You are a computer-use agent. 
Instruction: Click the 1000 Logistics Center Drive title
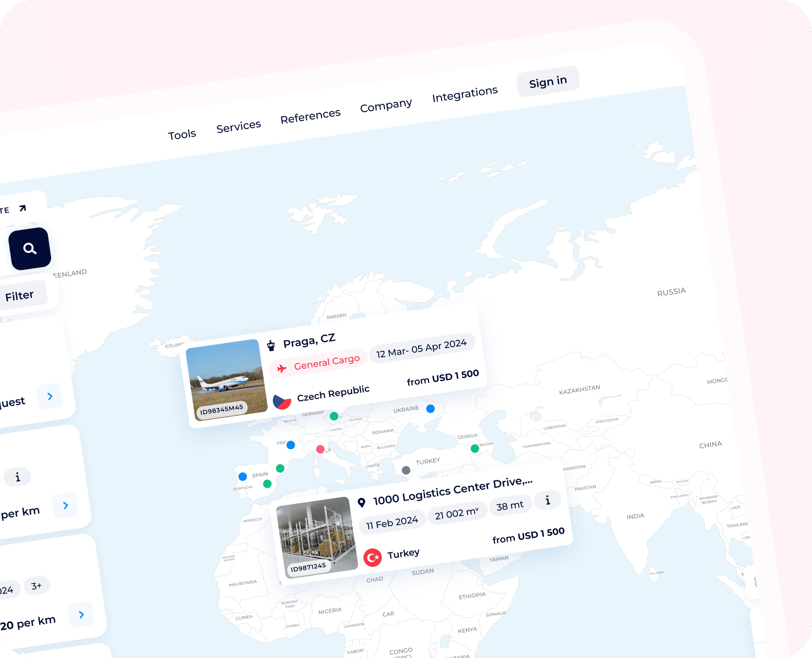click(x=453, y=491)
